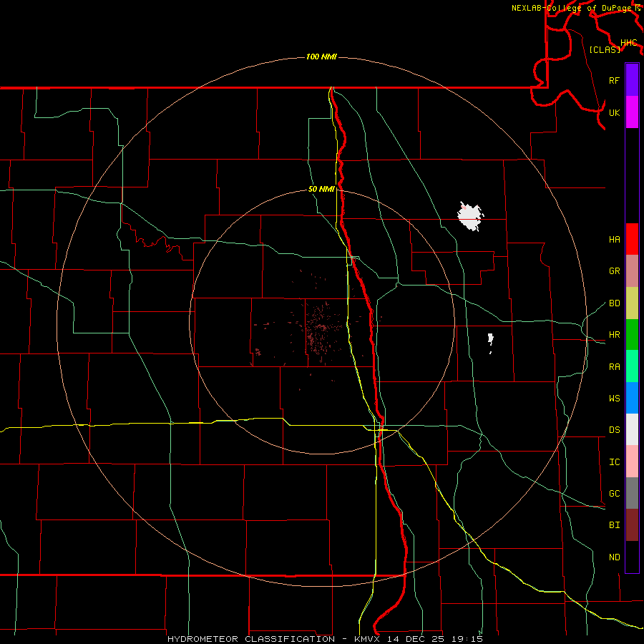The image size is (644, 644).
Task: Click the "BI" legend label
Action: [614, 525]
